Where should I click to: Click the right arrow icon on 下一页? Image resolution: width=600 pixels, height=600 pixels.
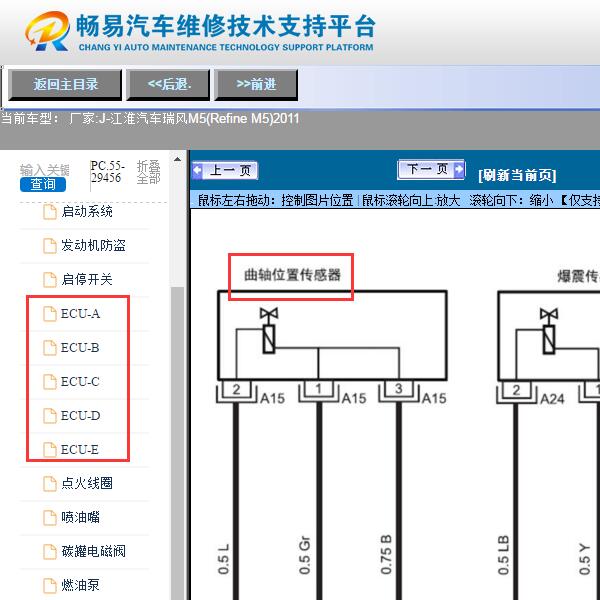pyautogui.click(x=459, y=169)
